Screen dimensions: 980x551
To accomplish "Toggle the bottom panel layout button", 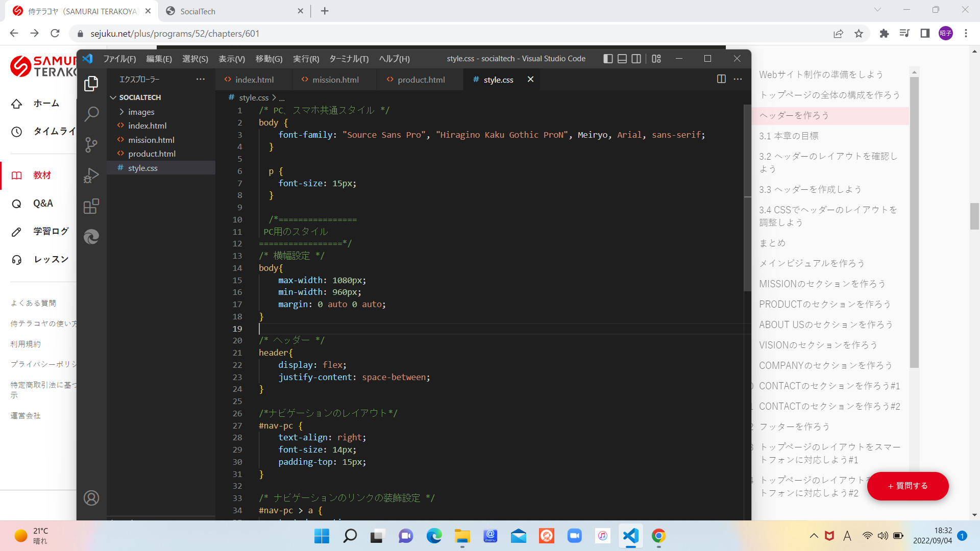I will (x=622, y=59).
